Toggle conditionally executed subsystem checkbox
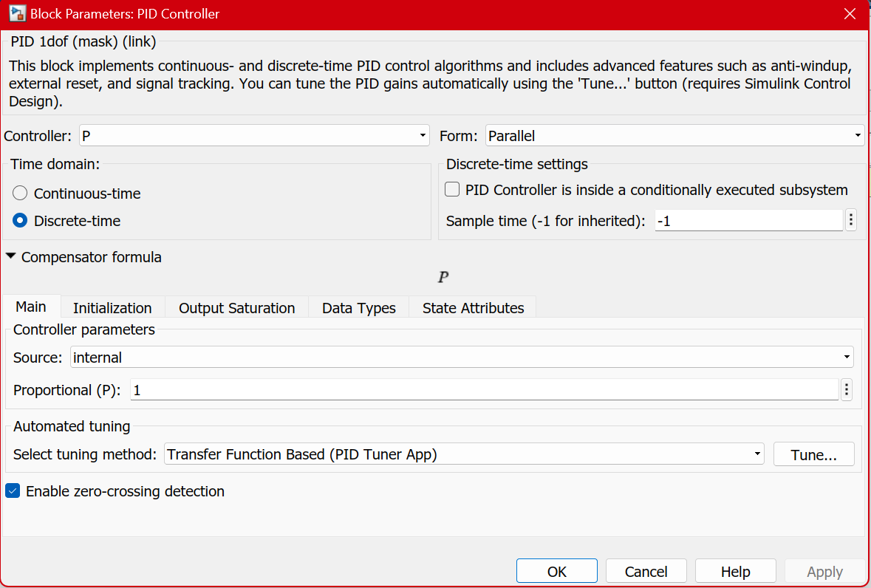This screenshot has width=871, height=588. (452, 189)
